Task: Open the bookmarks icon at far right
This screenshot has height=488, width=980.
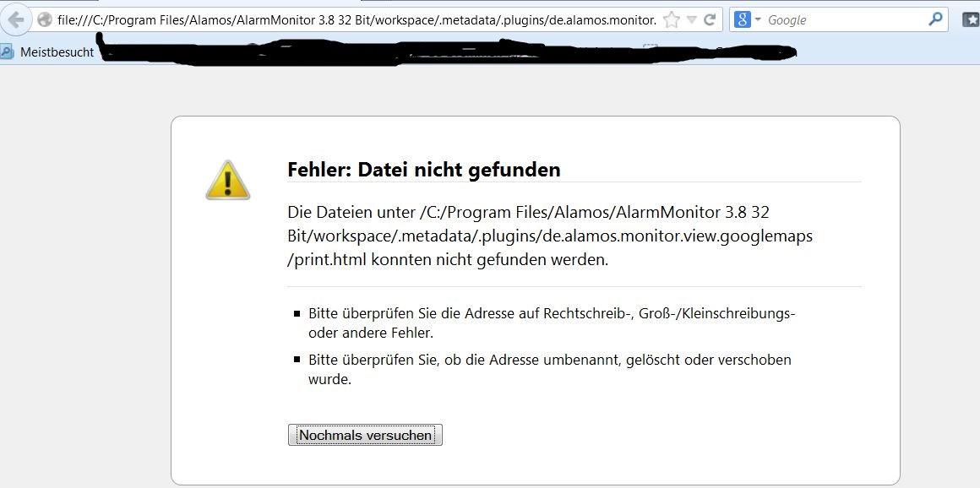Action: point(971,19)
